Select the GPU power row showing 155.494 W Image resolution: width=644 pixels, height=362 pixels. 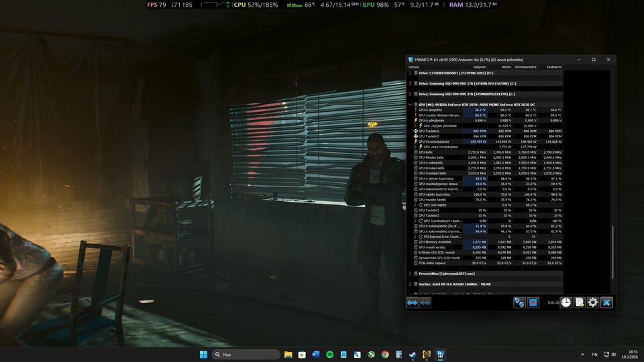coord(488,141)
